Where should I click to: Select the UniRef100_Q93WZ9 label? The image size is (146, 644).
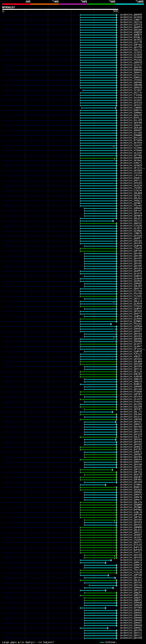coord(131,165)
